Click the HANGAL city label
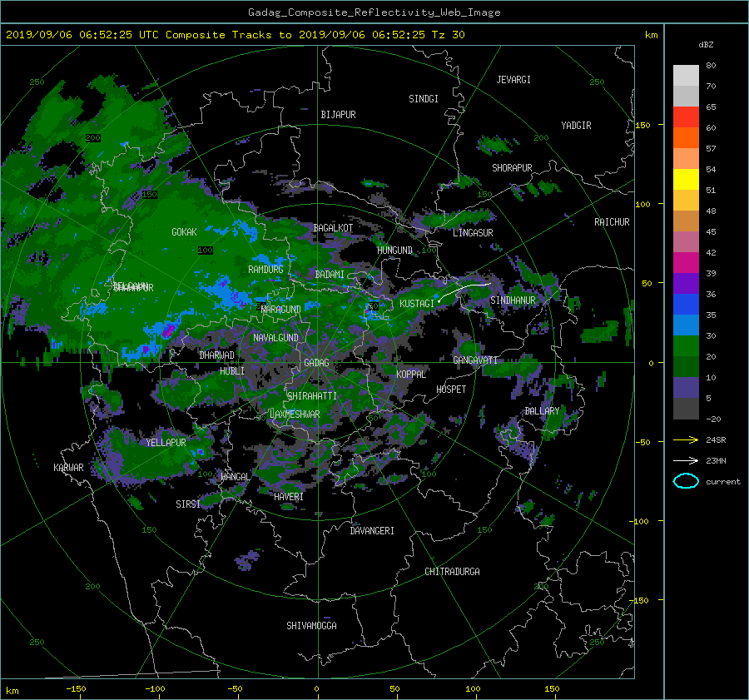Viewport: 749px width, 700px height. pyautogui.click(x=235, y=477)
